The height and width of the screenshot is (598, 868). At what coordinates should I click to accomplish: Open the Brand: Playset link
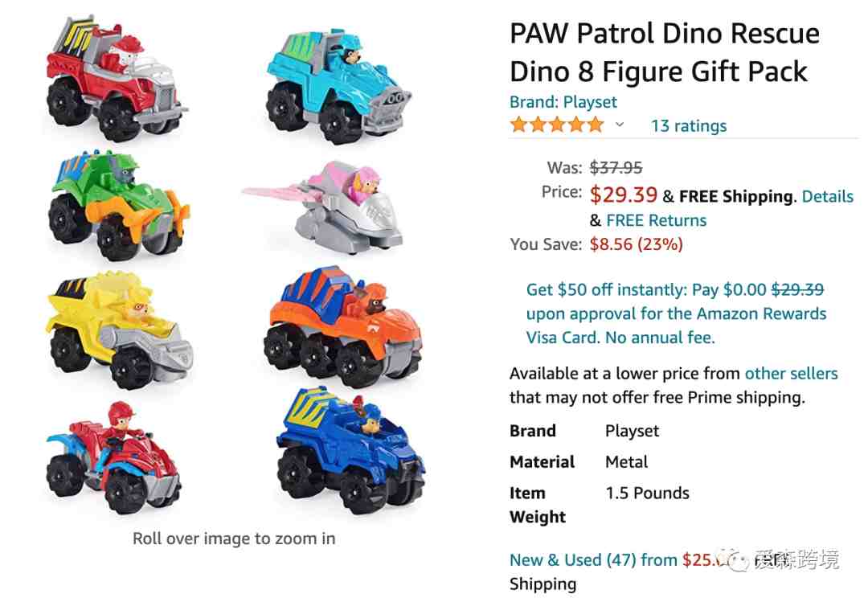pos(563,102)
